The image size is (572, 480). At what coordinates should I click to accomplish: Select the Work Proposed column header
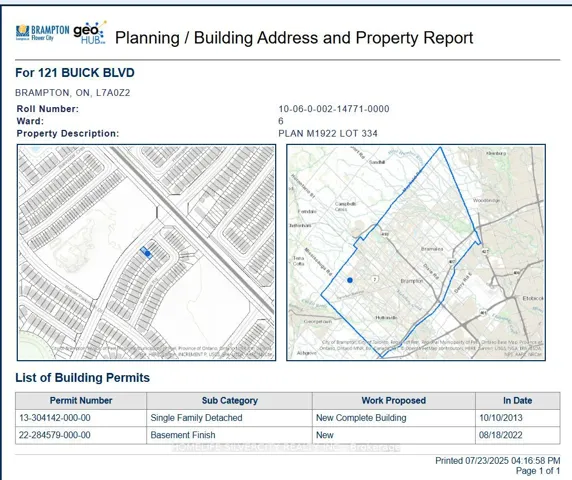click(394, 400)
